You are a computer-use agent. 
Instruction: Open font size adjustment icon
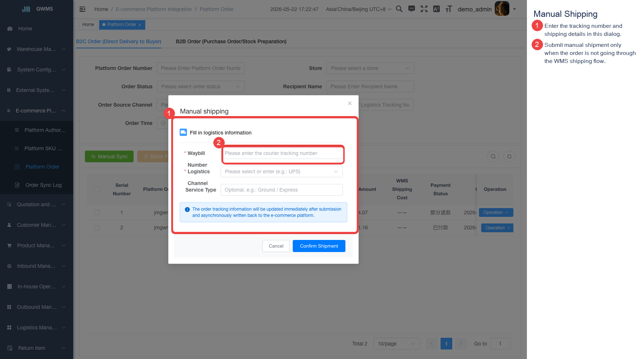coord(449,9)
